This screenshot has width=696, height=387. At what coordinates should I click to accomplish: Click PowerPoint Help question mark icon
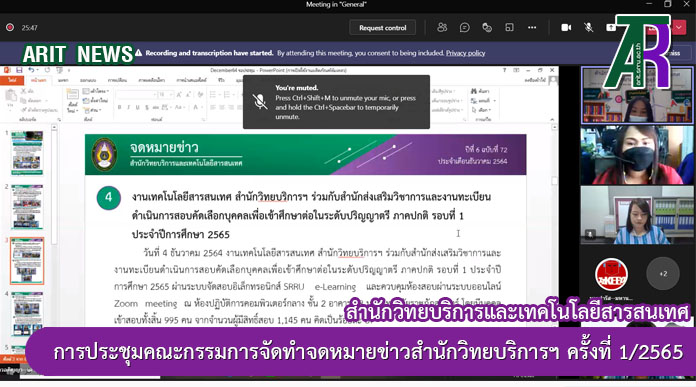pyautogui.click(x=504, y=70)
